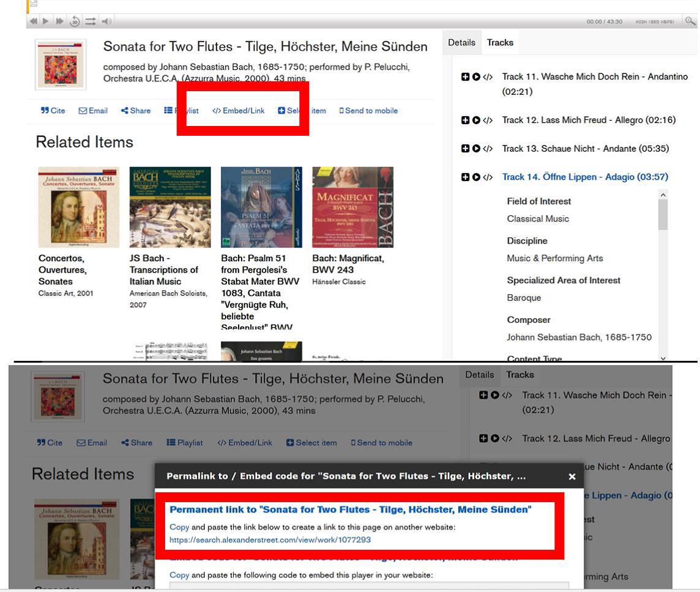Add Track 12 Lass Mich Freud, upper plus icon
The width and height of the screenshot is (700, 592).
coord(465,120)
